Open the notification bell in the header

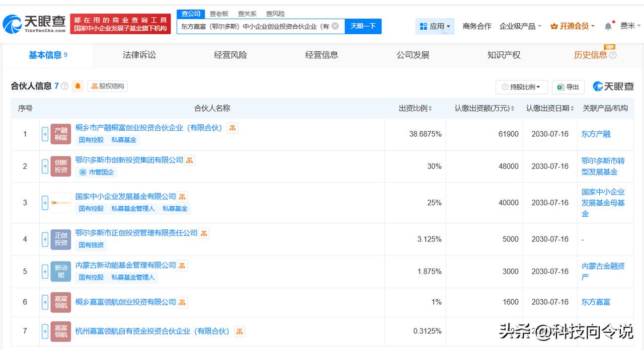click(608, 26)
